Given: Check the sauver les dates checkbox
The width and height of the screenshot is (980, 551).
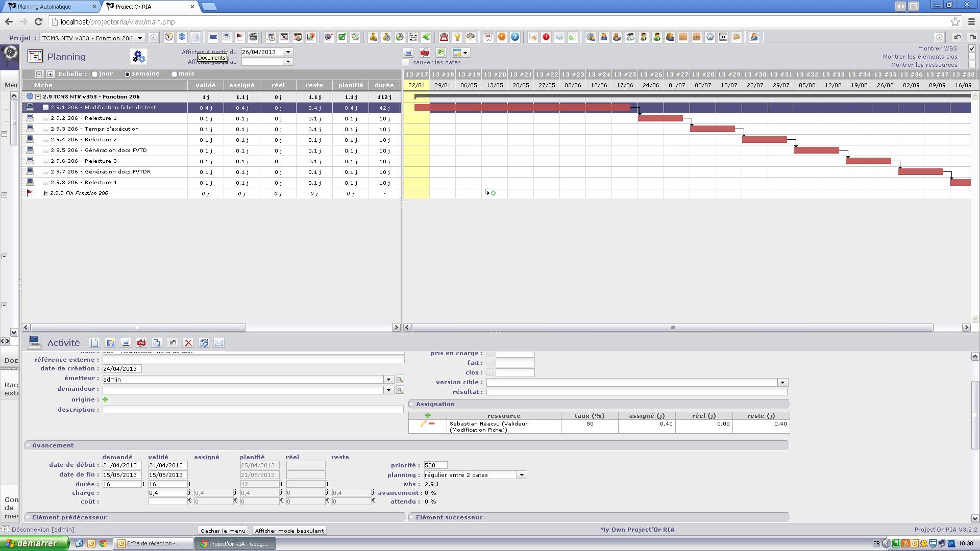Looking at the screenshot, I should coord(406,63).
